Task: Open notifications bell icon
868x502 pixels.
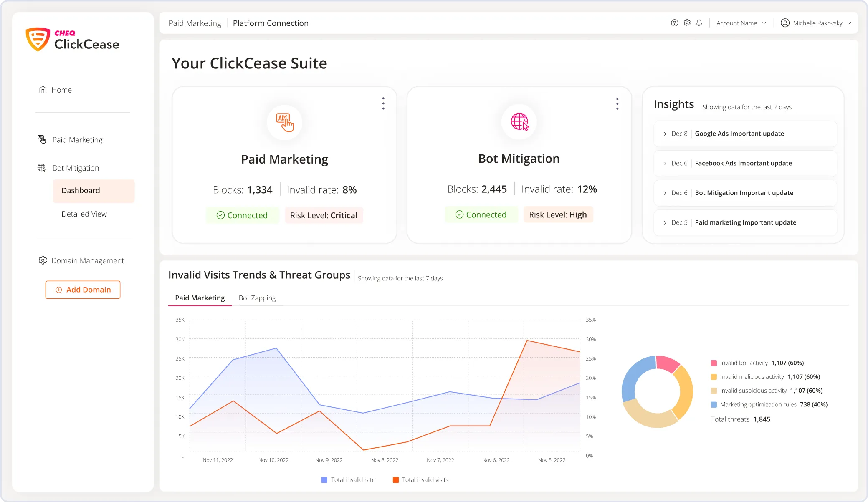Action: pyautogui.click(x=699, y=23)
